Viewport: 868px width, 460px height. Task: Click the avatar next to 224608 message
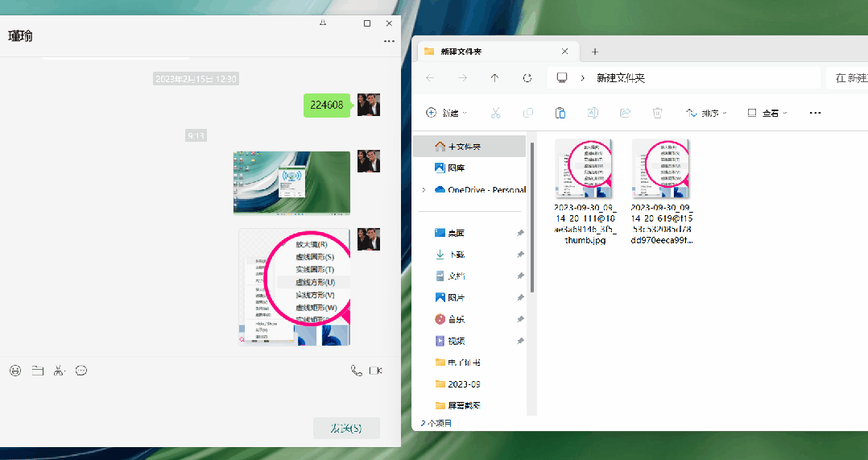pos(369,105)
